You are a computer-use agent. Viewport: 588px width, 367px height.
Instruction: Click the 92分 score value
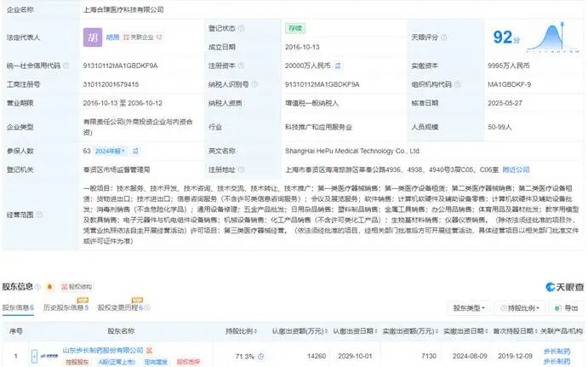(x=506, y=37)
